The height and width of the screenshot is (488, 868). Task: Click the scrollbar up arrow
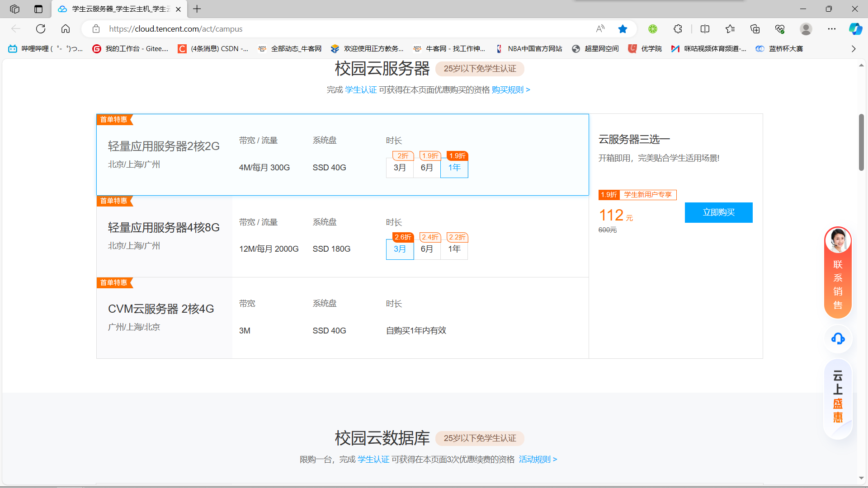tap(861, 65)
